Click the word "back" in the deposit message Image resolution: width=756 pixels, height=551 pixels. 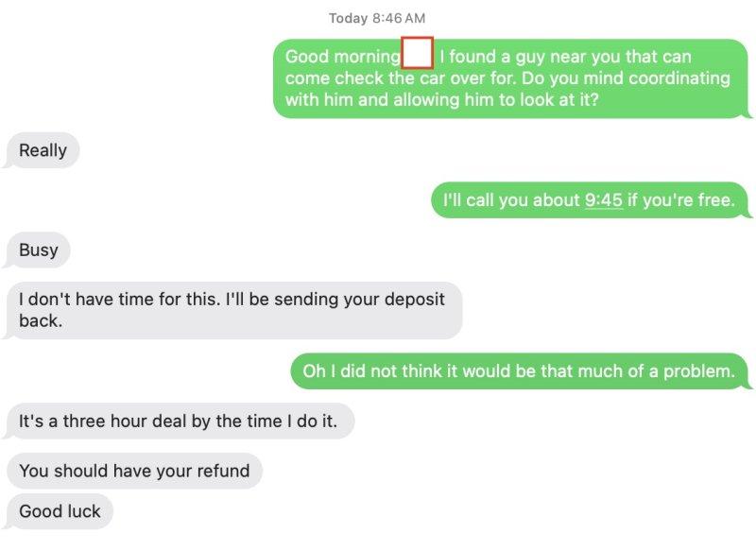(39, 321)
